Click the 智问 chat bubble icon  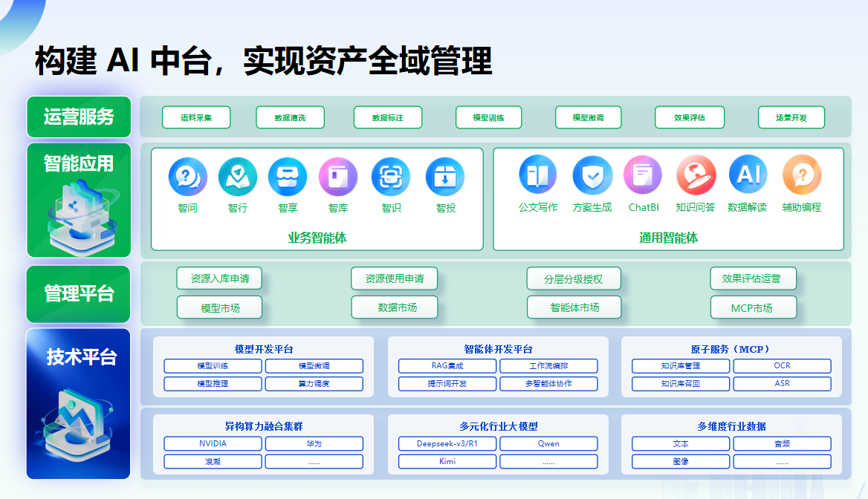tap(188, 177)
